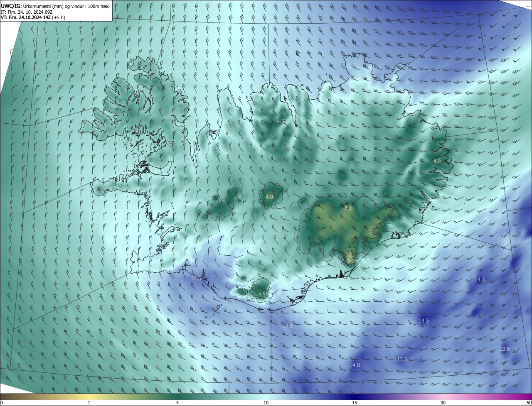The height and width of the screenshot is (406, 532).
Task: Click the 10 tick on the colour scale
Action: [266, 403]
